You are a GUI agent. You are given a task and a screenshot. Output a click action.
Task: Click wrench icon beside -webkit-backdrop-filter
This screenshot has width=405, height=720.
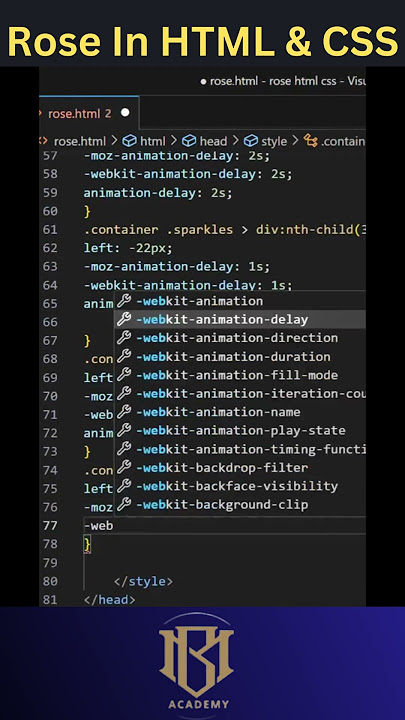pos(124,467)
